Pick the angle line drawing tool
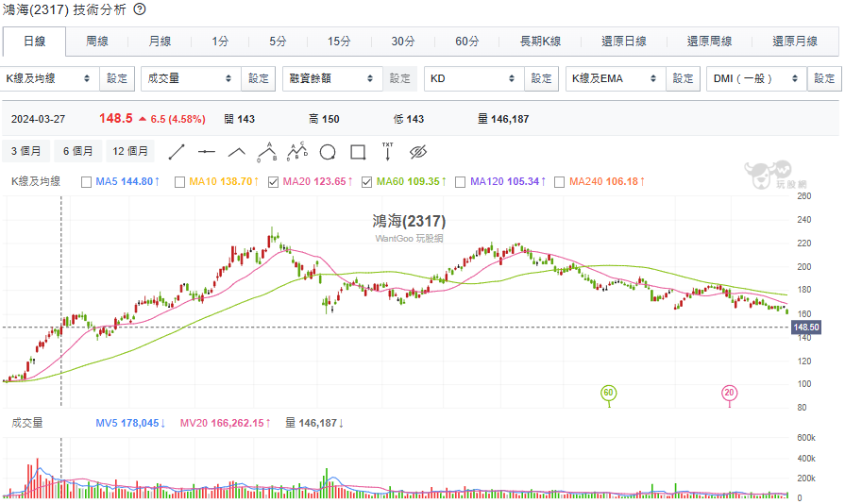The image size is (845, 504). pyautogui.click(x=237, y=151)
